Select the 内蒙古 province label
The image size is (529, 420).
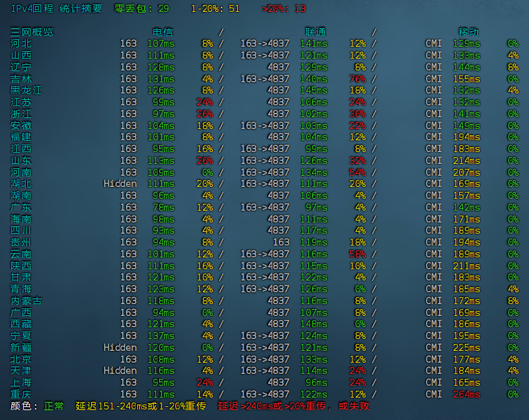coord(26,301)
